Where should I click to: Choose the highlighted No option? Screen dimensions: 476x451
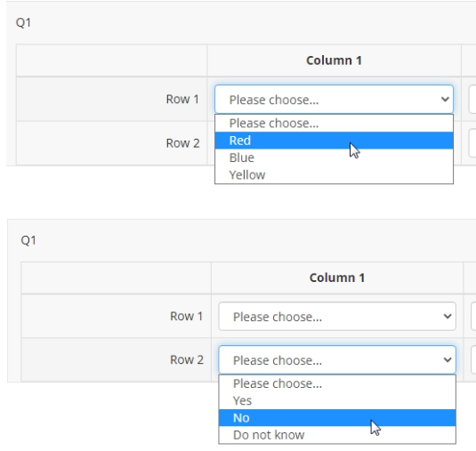pos(337,418)
